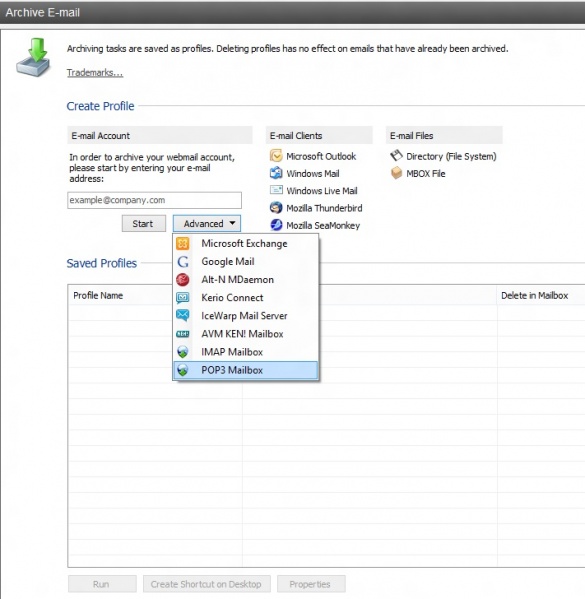Image resolution: width=585 pixels, height=599 pixels.
Task: Click the Microsoft Outlook icon
Action: click(x=276, y=156)
